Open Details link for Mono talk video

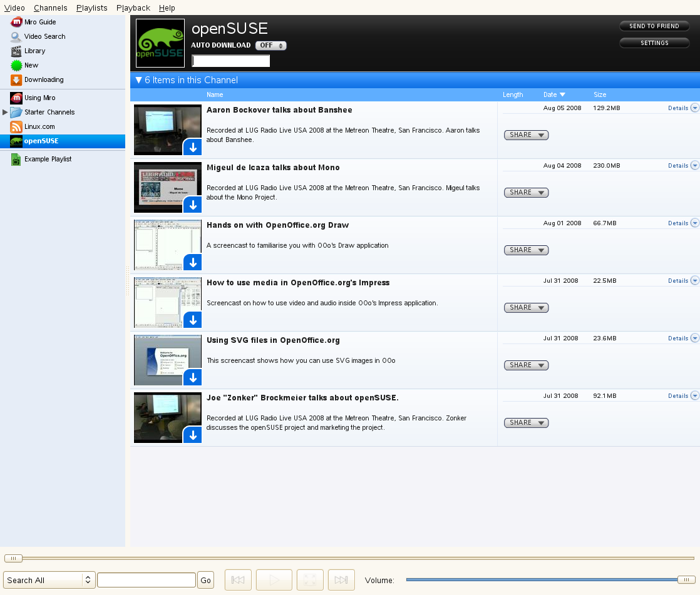click(678, 165)
